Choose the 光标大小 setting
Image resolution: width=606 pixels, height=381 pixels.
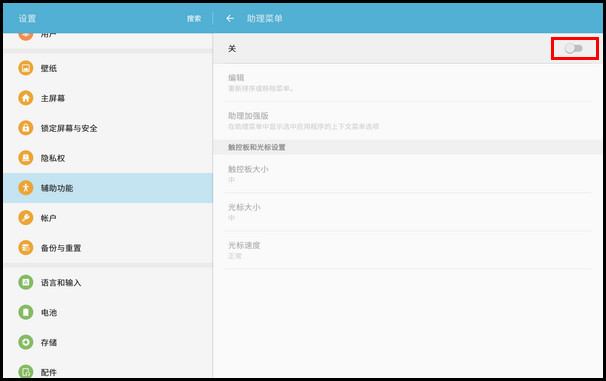408,212
